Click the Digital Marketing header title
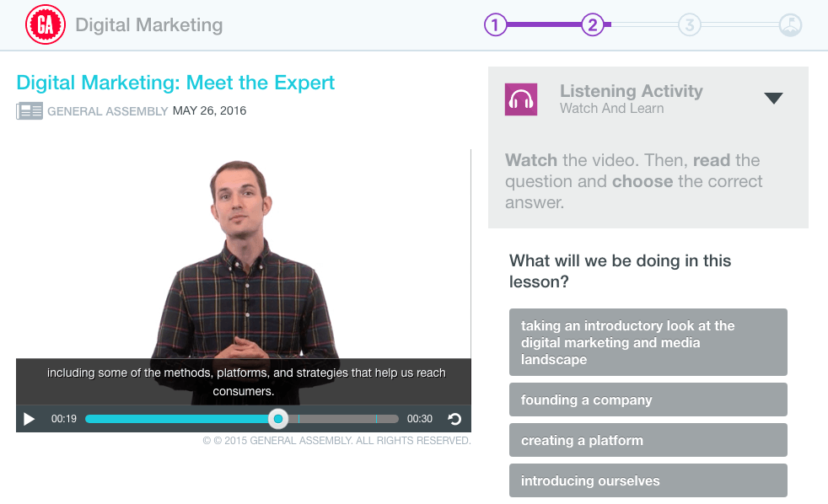Screen dimensions: 828x504 point(149,25)
